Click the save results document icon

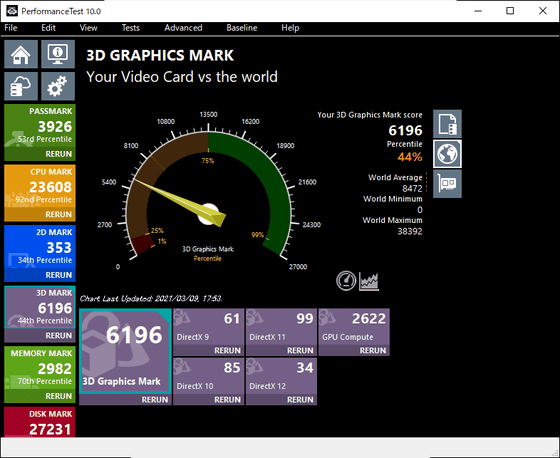[448, 124]
